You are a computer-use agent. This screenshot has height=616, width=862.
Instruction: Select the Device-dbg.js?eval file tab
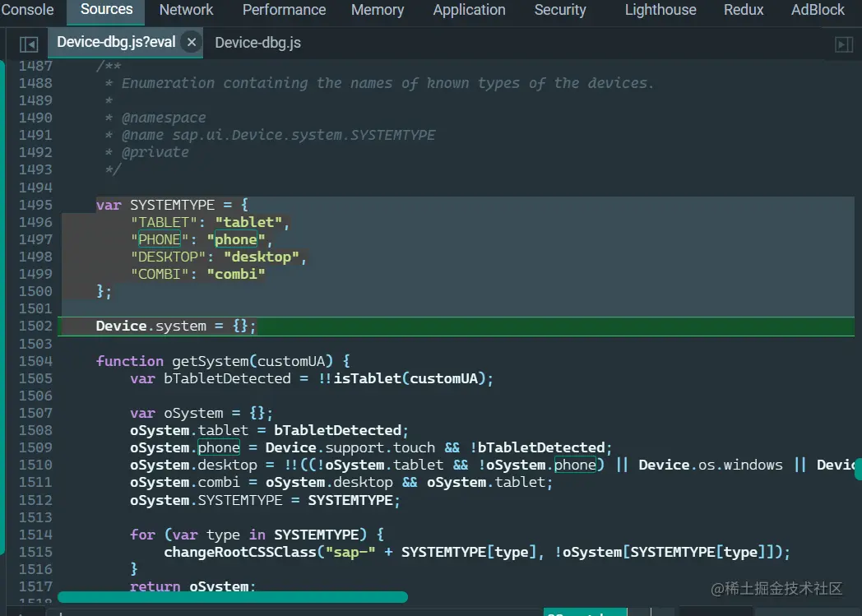pyautogui.click(x=116, y=42)
